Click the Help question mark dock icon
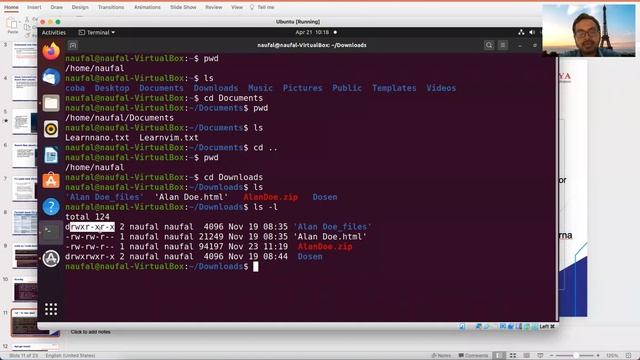The width and height of the screenshot is (640, 360). [51, 207]
